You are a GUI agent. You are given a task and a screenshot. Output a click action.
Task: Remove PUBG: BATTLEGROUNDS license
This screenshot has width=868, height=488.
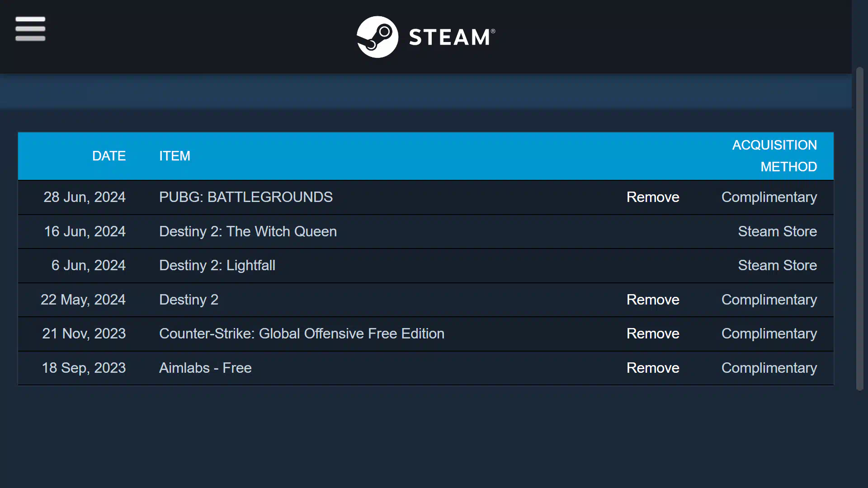click(653, 197)
